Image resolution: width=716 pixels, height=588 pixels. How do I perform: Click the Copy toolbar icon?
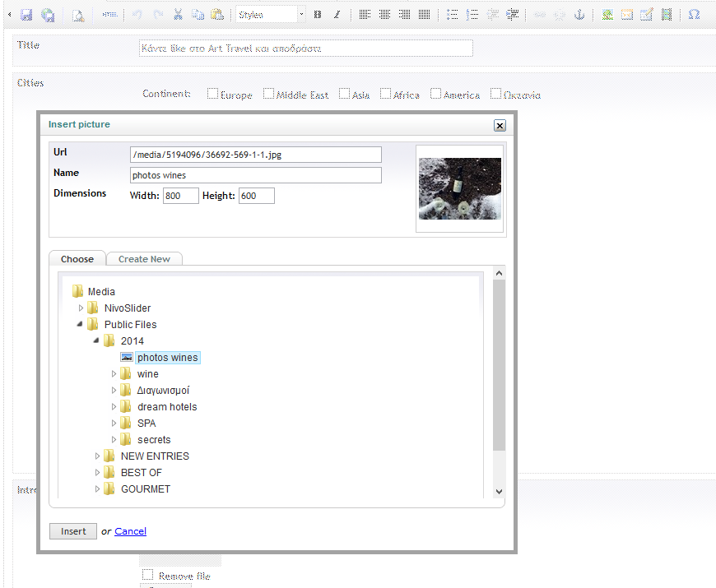pyautogui.click(x=198, y=15)
